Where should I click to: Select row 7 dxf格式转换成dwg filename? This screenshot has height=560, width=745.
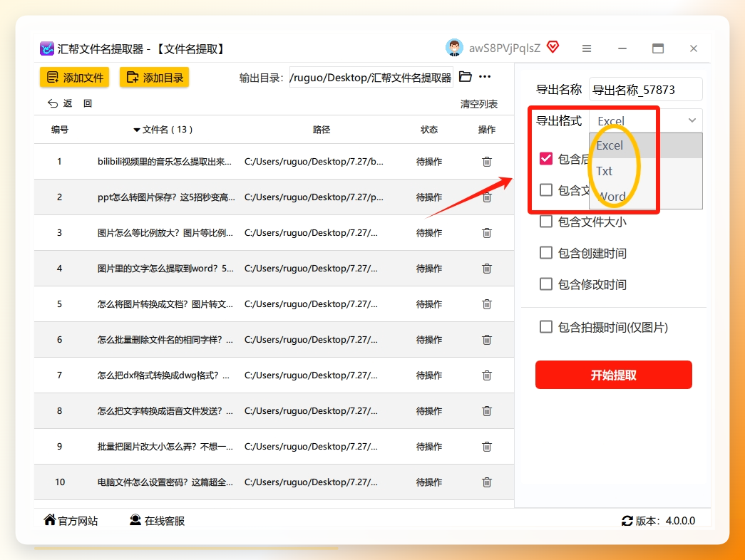pos(163,375)
